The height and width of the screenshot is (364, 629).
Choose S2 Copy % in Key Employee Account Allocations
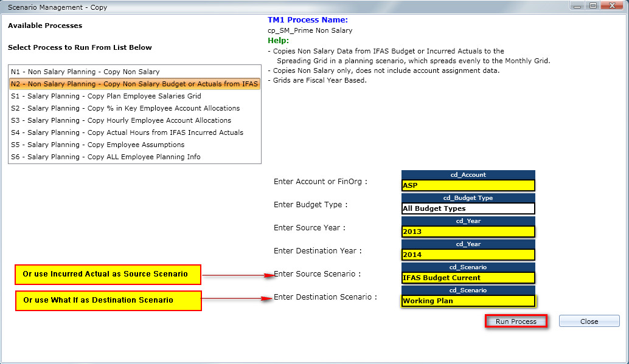coord(134,108)
